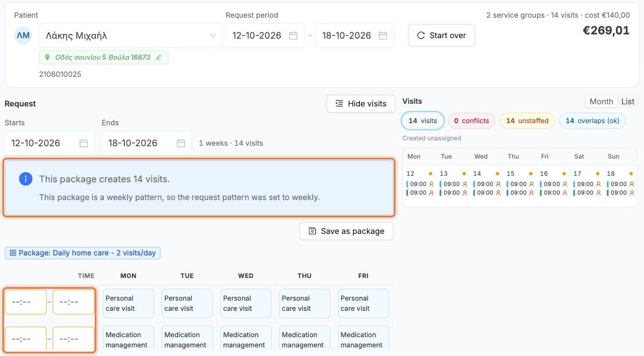The width and height of the screenshot is (644, 356).
Task: Open first 09:00 visit on Monday 12
Action: (x=420, y=184)
